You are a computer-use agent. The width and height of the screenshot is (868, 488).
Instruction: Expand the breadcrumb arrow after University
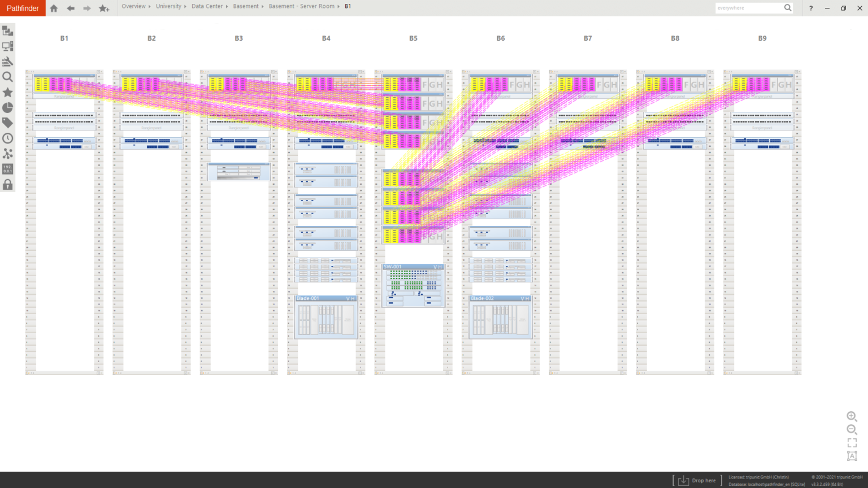coord(185,6)
